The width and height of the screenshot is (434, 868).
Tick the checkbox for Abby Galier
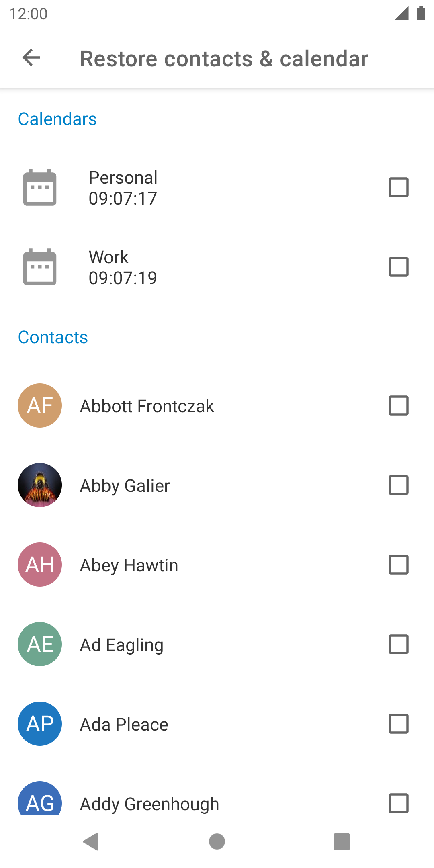coord(399,485)
